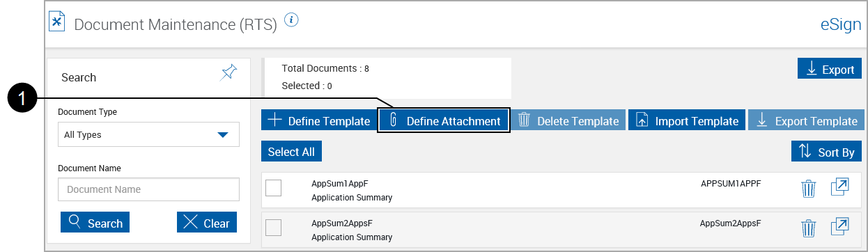Pin the Search panel with pushpin icon

[x=228, y=72]
